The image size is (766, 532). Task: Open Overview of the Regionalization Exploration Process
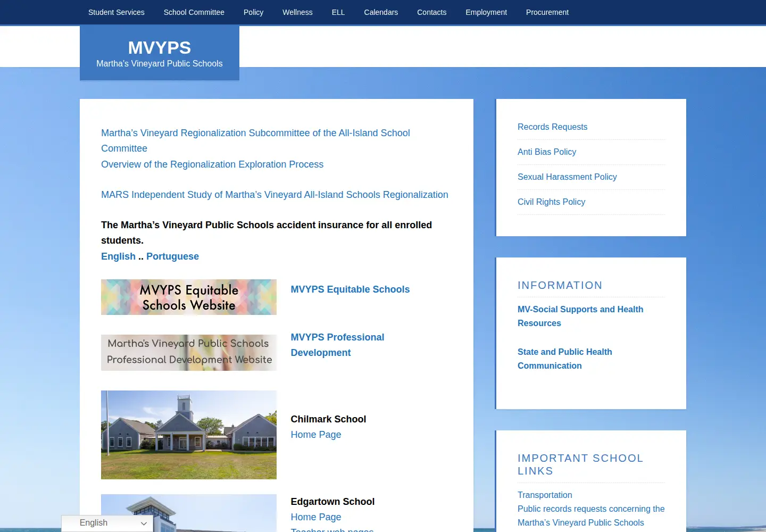(212, 164)
